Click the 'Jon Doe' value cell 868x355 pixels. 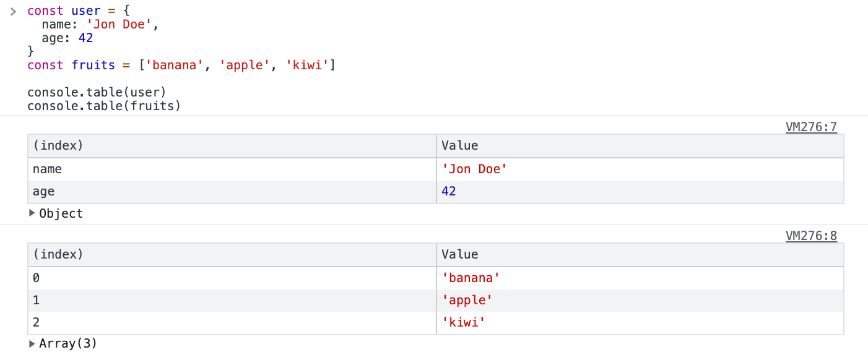point(640,169)
